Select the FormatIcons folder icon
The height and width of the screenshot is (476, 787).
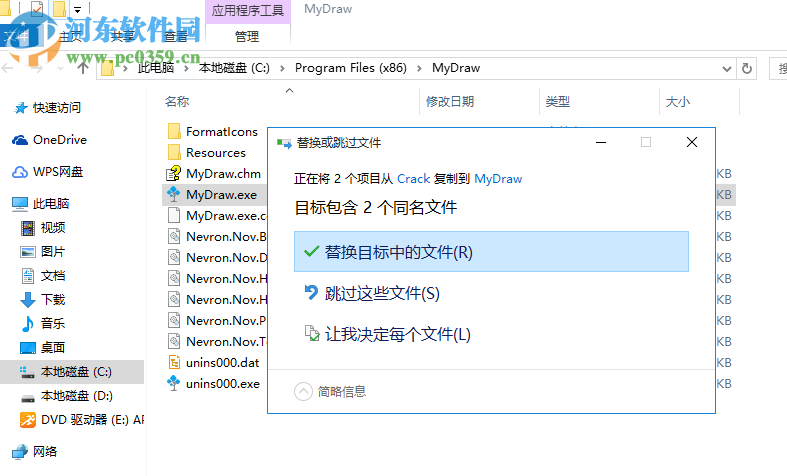[x=174, y=132]
